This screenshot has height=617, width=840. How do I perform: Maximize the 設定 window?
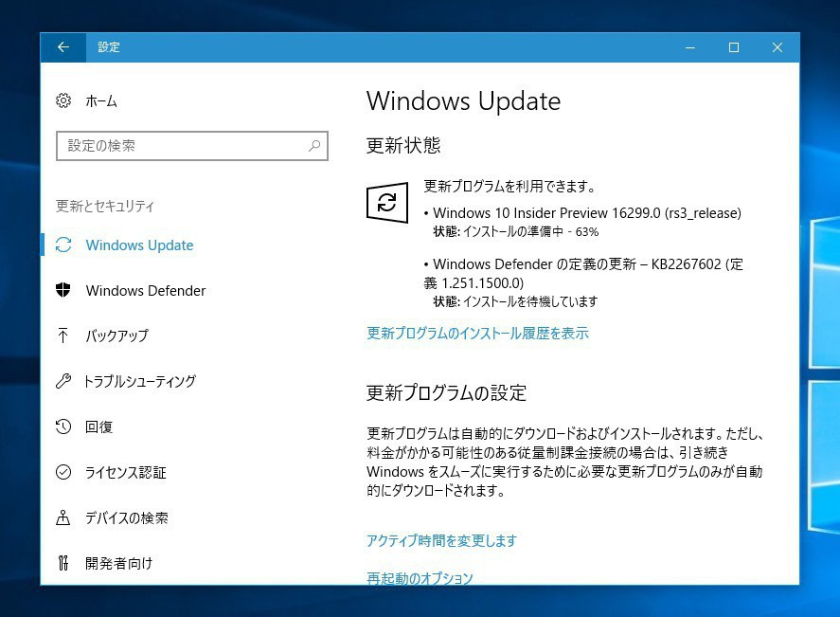coord(734,47)
